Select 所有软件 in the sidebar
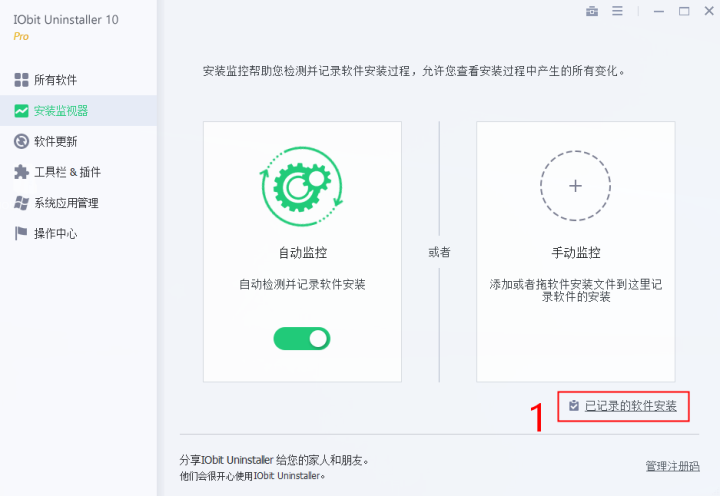 pos(78,80)
